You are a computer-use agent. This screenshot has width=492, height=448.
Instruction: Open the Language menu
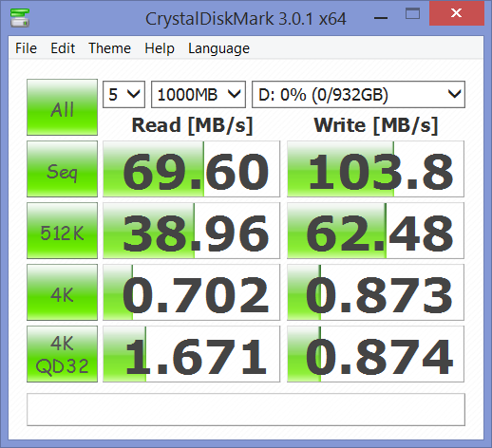[218, 48]
